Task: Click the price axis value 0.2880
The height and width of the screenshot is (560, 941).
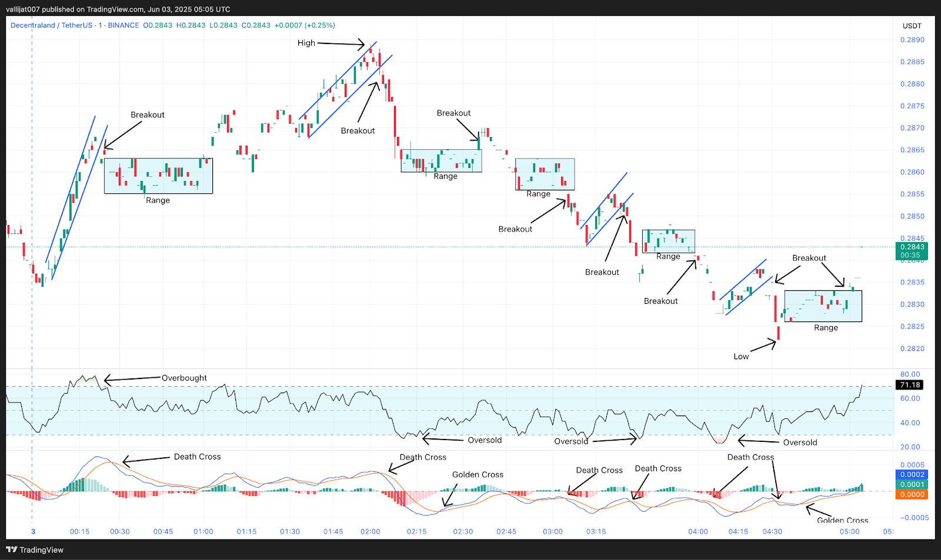Action: pos(912,84)
